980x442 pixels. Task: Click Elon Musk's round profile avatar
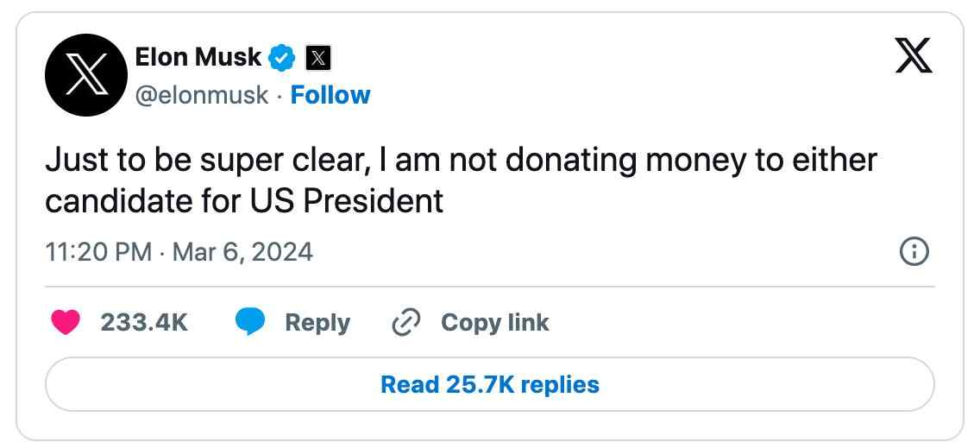tap(86, 75)
